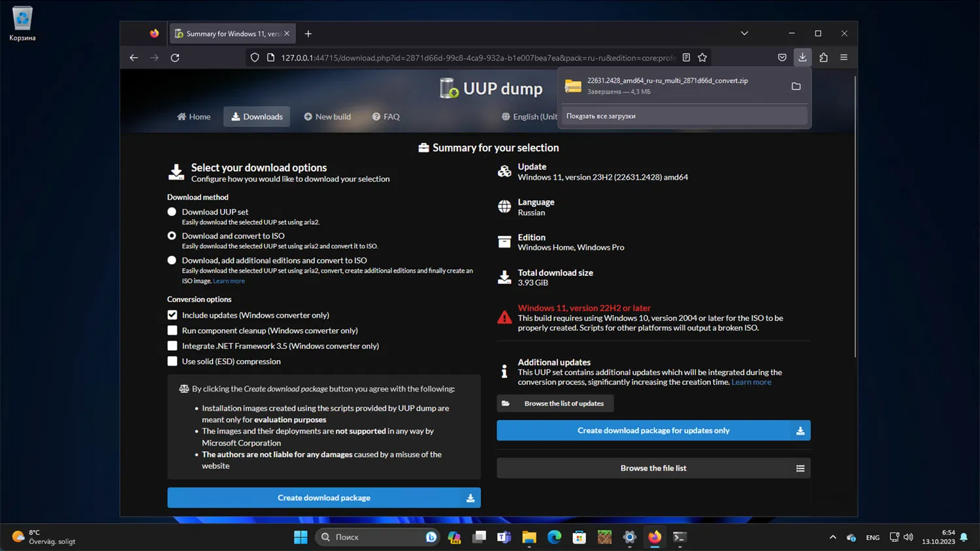Select the Download UUP set option
This screenshot has width=980, height=551.
[172, 212]
